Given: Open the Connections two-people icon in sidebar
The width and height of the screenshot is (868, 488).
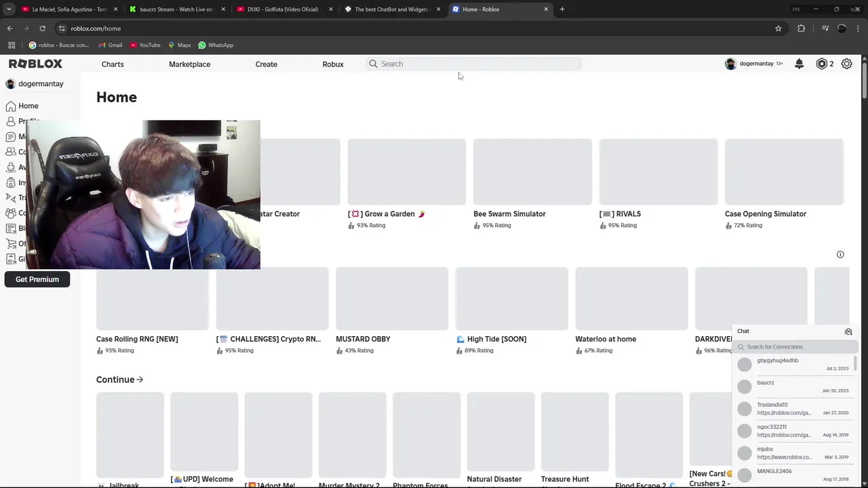Looking at the screenshot, I should pyautogui.click(x=10, y=152).
